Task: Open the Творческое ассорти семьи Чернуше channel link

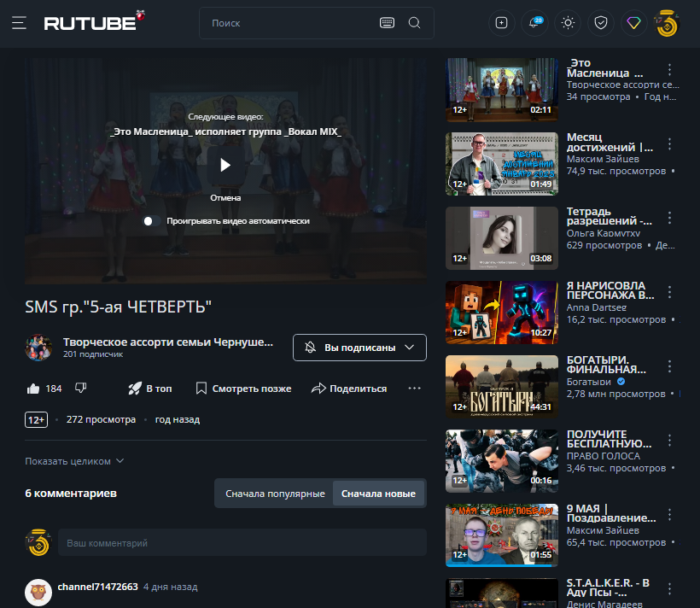Action: tap(168, 342)
